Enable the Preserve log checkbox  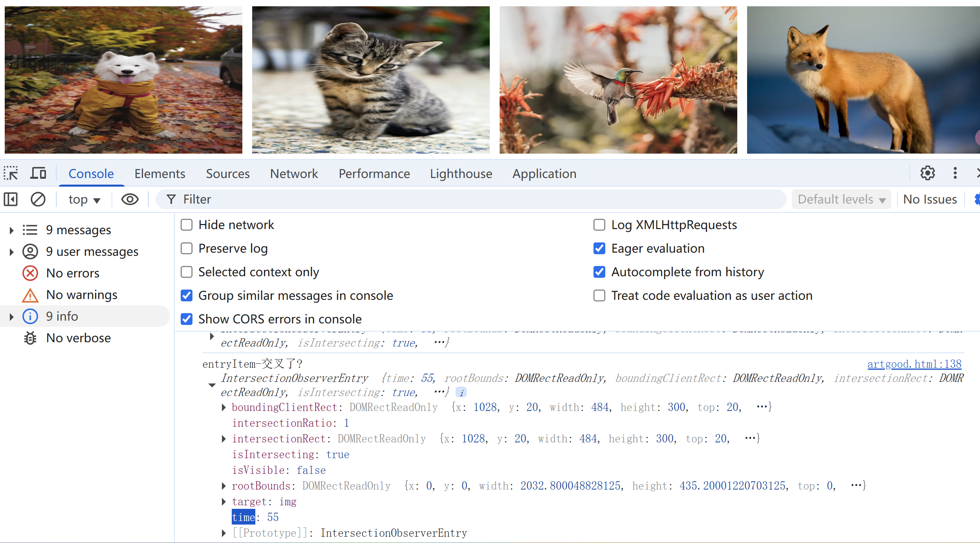click(x=187, y=248)
